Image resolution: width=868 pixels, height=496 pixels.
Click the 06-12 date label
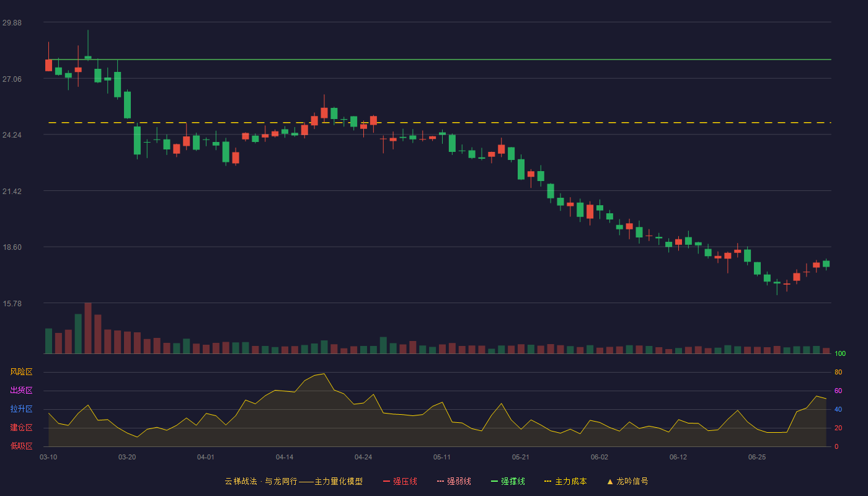click(678, 457)
